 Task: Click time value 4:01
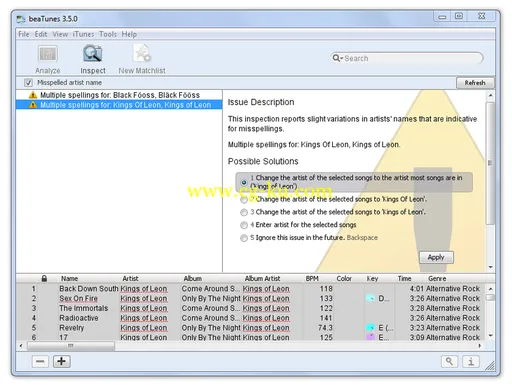[x=416, y=289]
